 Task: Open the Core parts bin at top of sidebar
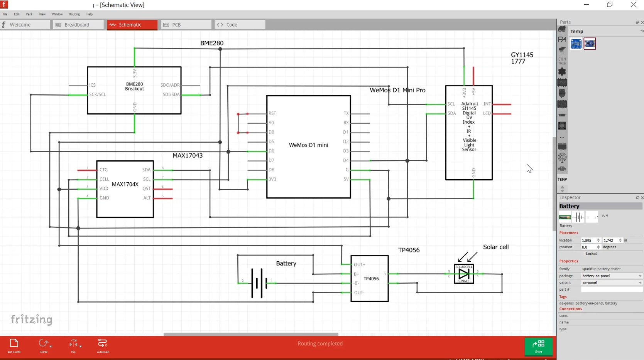point(562,29)
